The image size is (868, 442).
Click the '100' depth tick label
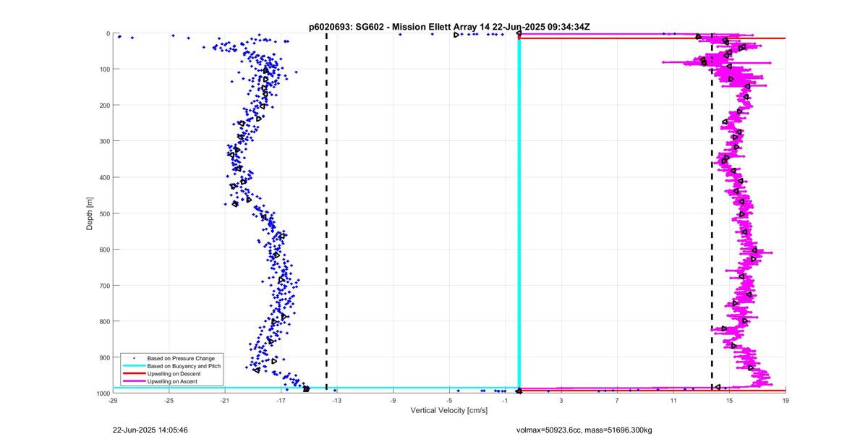[x=104, y=69]
